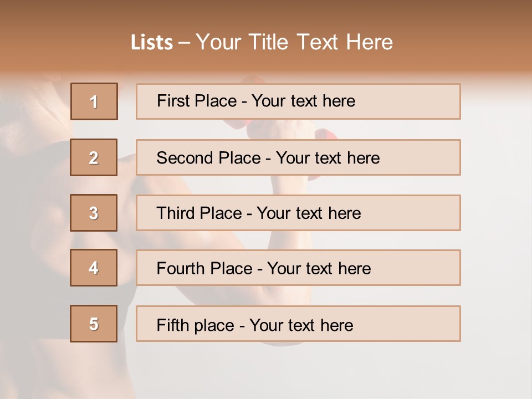This screenshot has height=399, width=532.
Task: Click the number 3 box
Action: 94,213
